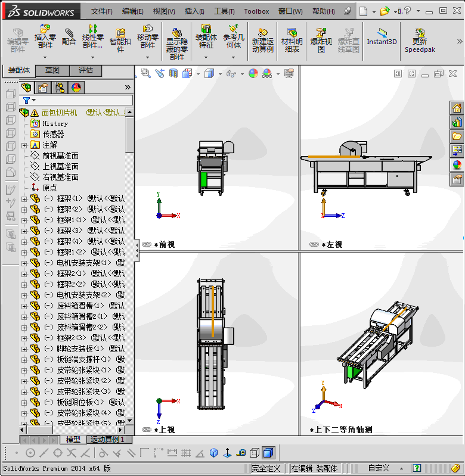
Task: Click Show Hidden Components icon
Action: [x=176, y=33]
